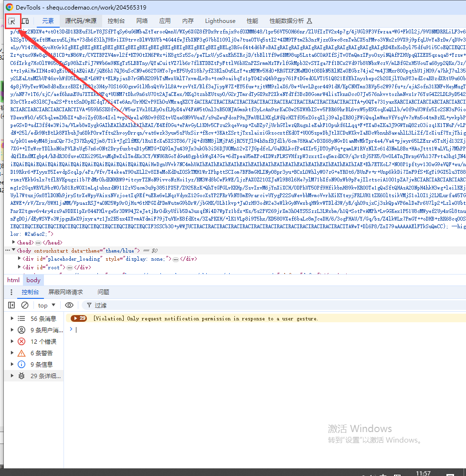This screenshot has width=466, height=476.
Task: Collapse the body element node
Action: [x=14, y=251]
